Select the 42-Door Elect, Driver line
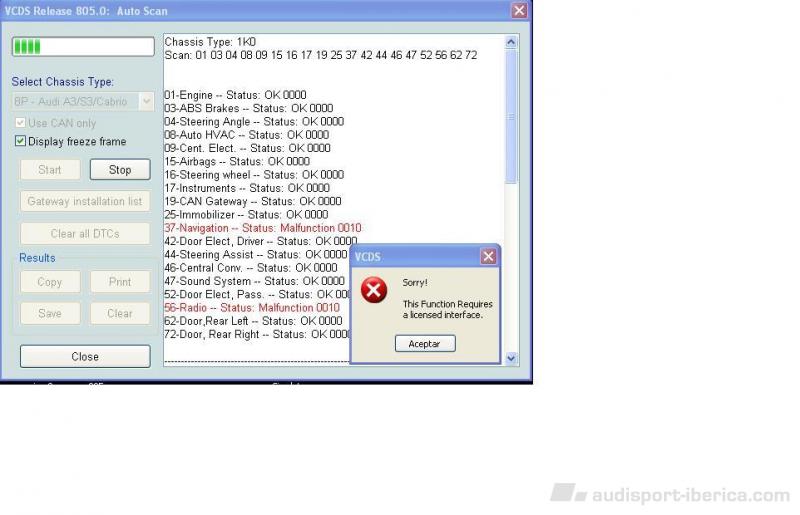The width and height of the screenshot is (800, 515). tap(261, 241)
